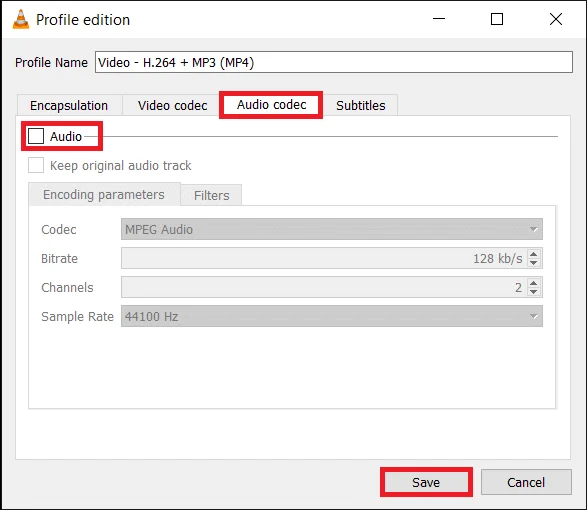Select the Audio codec tab

[271, 104]
